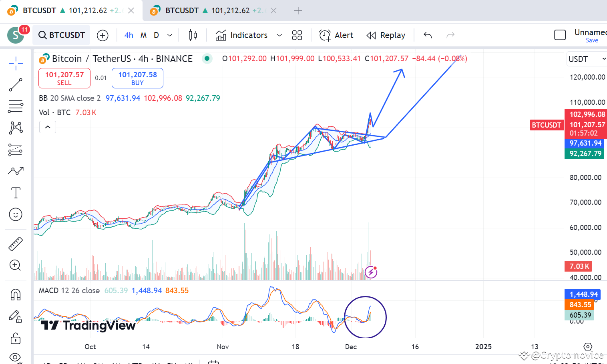The width and height of the screenshot is (607, 364).
Task: Open the user profile avatar menu
Action: click(16, 36)
